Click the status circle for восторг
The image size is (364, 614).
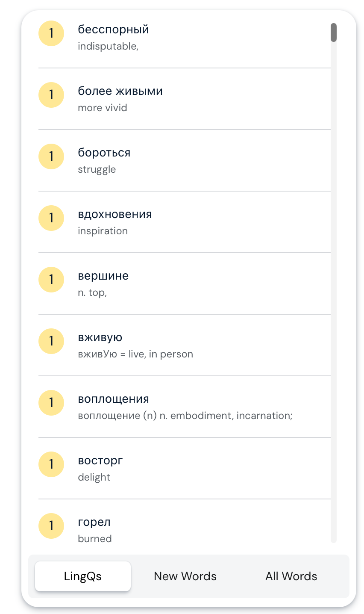coord(51,464)
